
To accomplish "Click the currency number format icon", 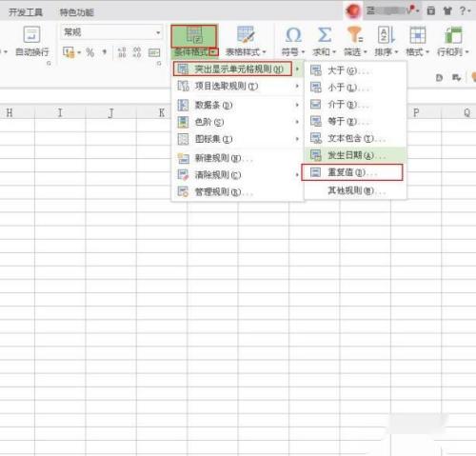I will tap(69, 52).
